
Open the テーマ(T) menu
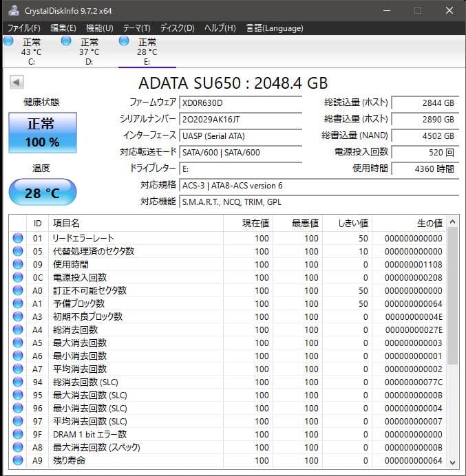(137, 28)
